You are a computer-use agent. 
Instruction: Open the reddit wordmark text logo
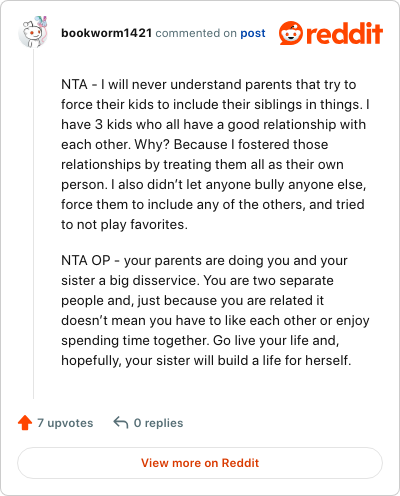(345, 33)
